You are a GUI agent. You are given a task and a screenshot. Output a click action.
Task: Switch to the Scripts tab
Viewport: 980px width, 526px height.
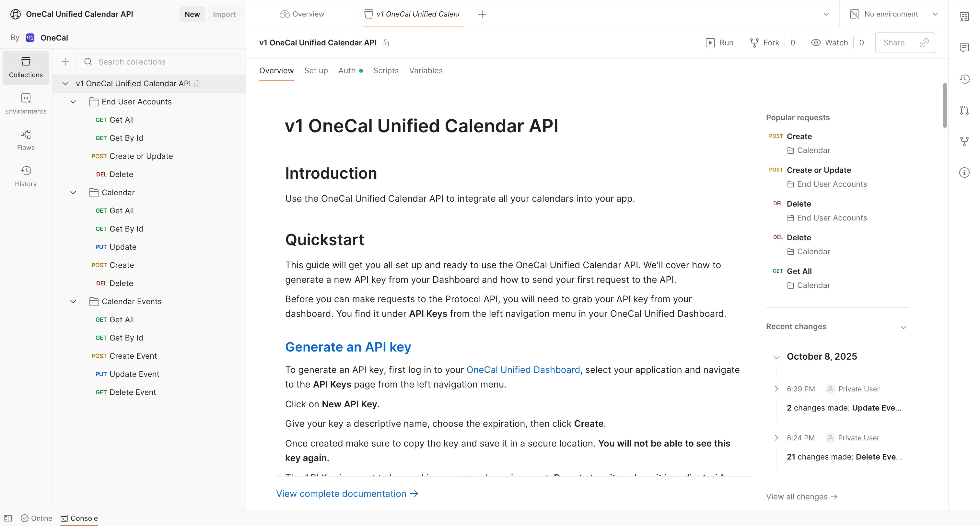[x=385, y=70]
